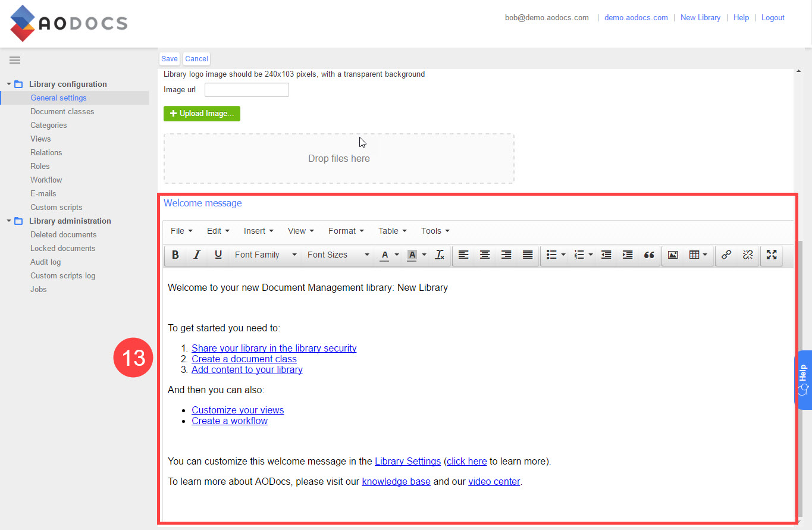Open Font Family dropdown

coord(265,255)
